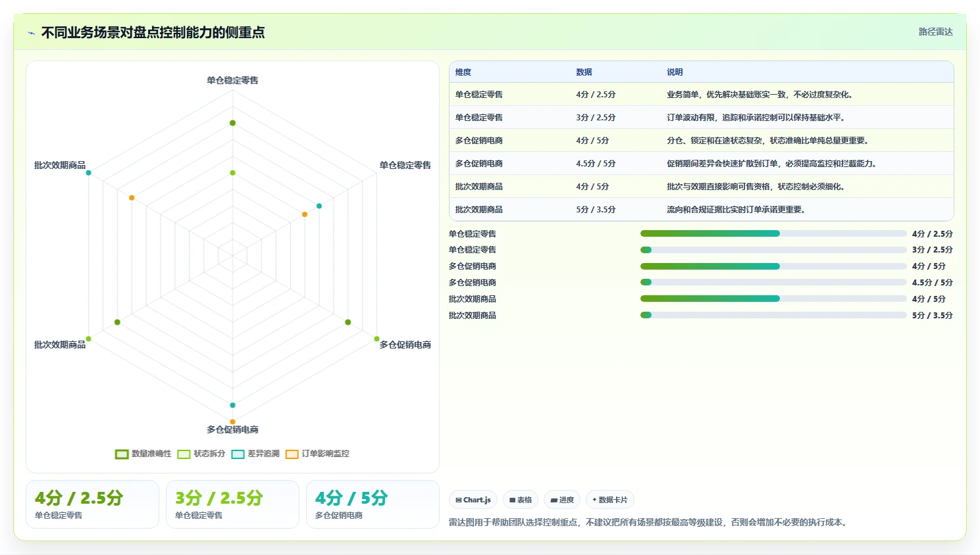Click the 路径雷达 tag in header

click(935, 32)
